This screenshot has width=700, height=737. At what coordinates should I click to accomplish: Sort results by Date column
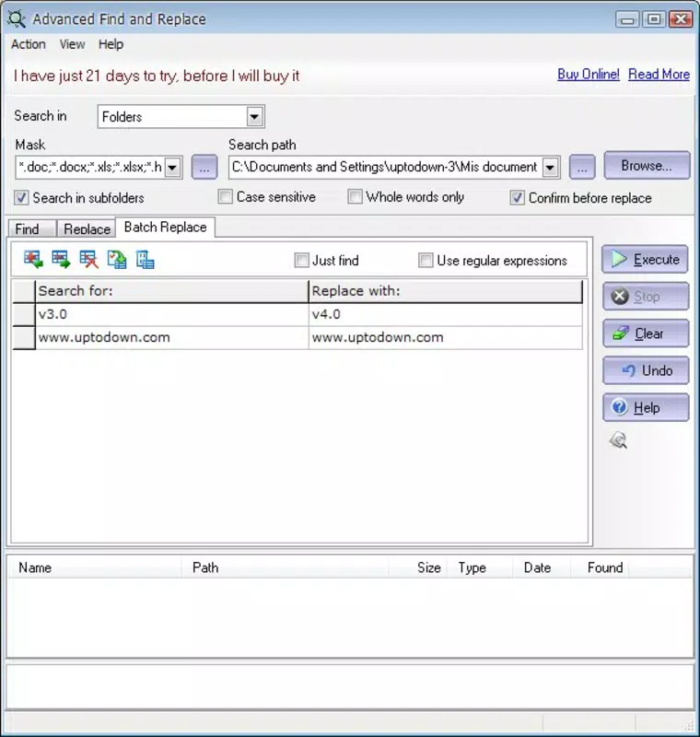pyautogui.click(x=542, y=567)
